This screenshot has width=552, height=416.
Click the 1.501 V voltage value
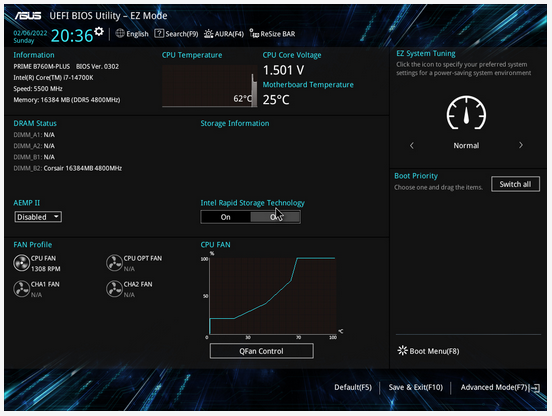click(283, 70)
